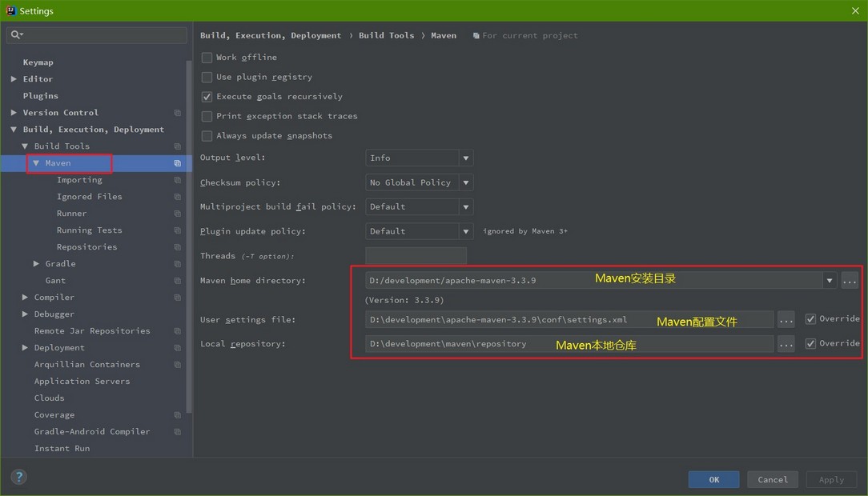Click project-level icon next to Maven item
The height and width of the screenshot is (496, 868).
click(177, 163)
